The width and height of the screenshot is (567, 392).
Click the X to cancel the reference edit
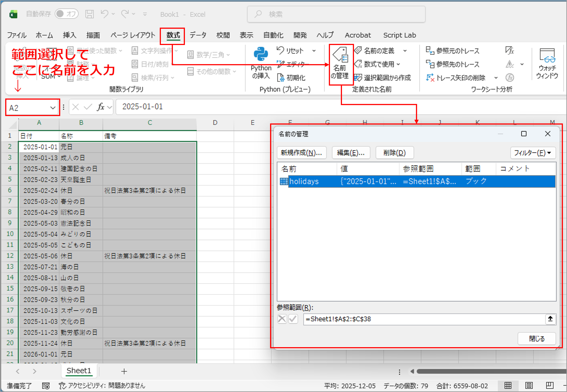(x=282, y=319)
